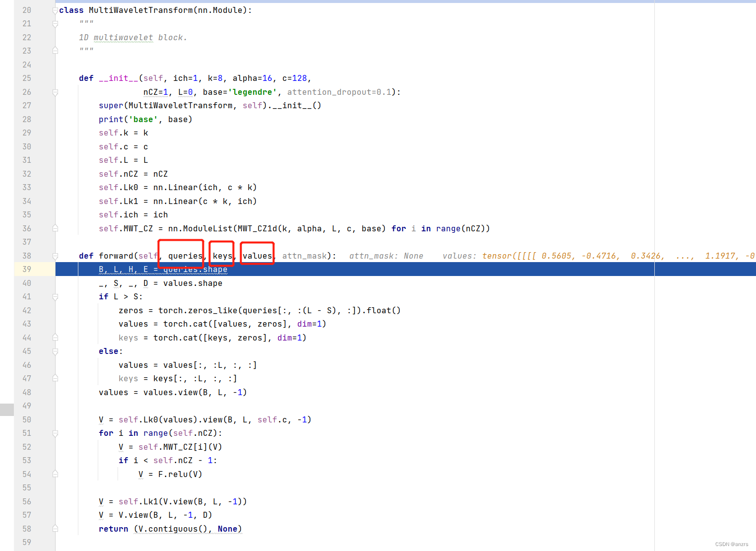This screenshot has width=756, height=551.
Task: Collapse the docstring fold marker on line 21
Action: click(x=55, y=24)
